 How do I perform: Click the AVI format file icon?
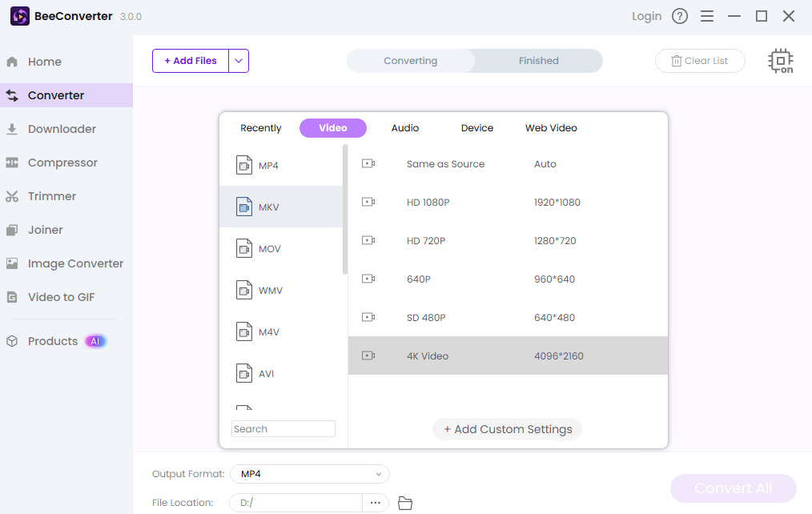point(244,373)
